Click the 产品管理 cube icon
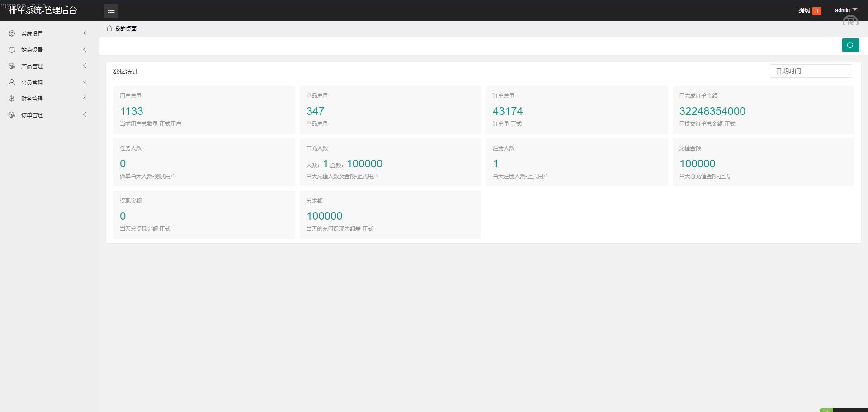Image resolution: width=868 pixels, height=412 pixels. 12,66
